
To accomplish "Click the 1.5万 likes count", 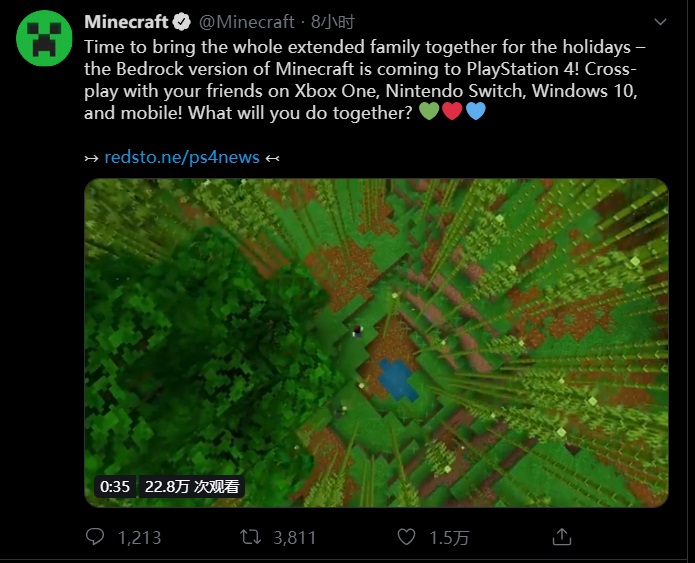I will point(449,538).
